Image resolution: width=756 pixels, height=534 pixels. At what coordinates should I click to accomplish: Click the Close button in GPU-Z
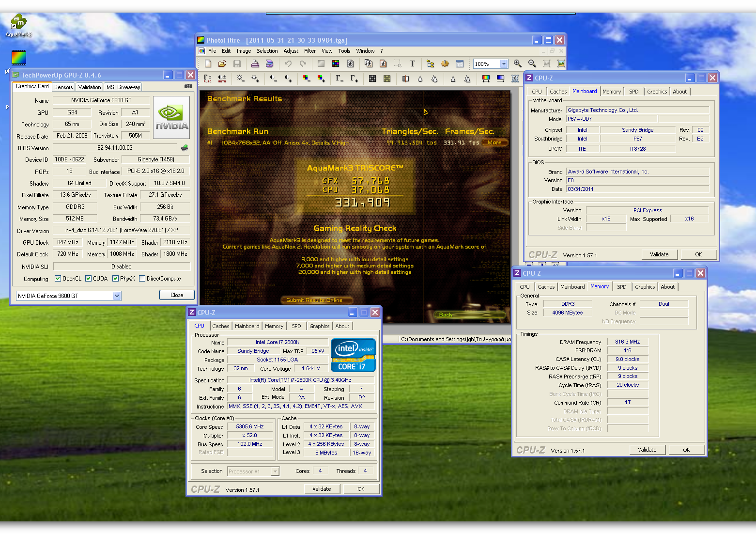(x=177, y=295)
